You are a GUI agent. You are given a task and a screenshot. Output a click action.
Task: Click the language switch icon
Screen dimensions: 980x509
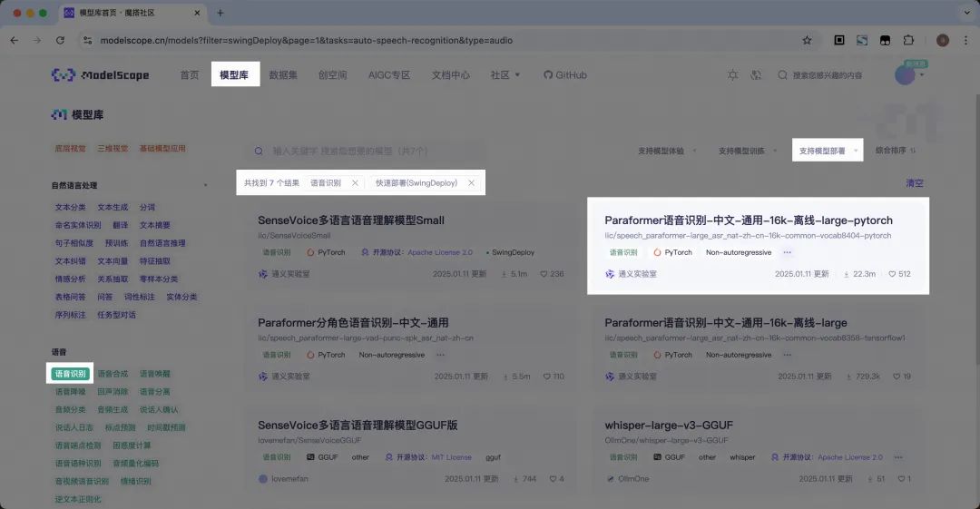pos(756,75)
